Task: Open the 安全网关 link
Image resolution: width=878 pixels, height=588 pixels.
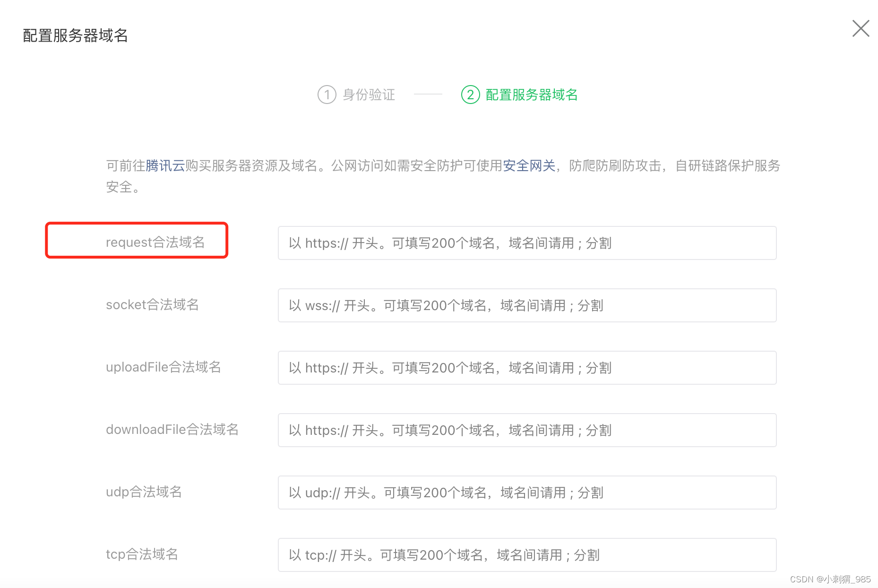Action: point(529,166)
